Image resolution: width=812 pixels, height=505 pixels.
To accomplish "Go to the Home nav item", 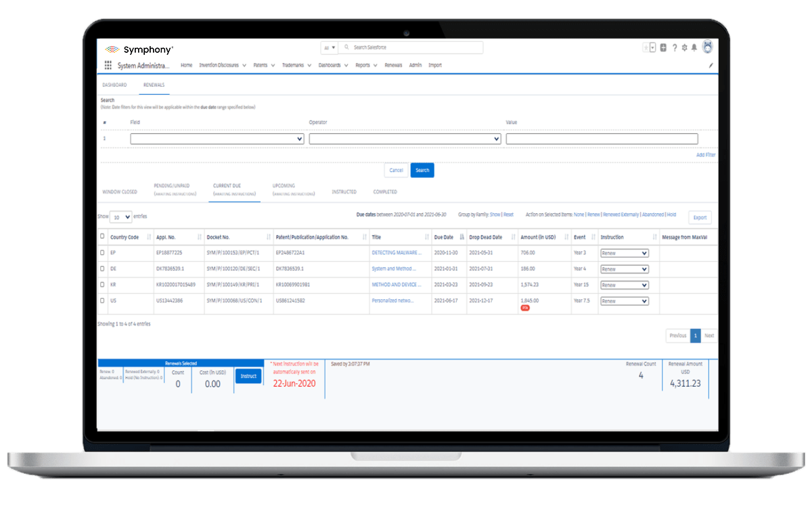I will tap(186, 66).
